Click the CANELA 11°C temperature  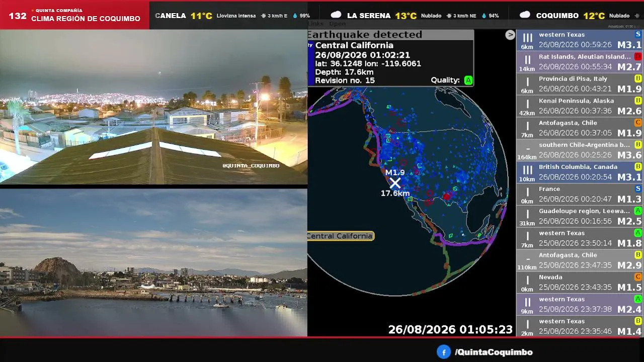(x=201, y=16)
